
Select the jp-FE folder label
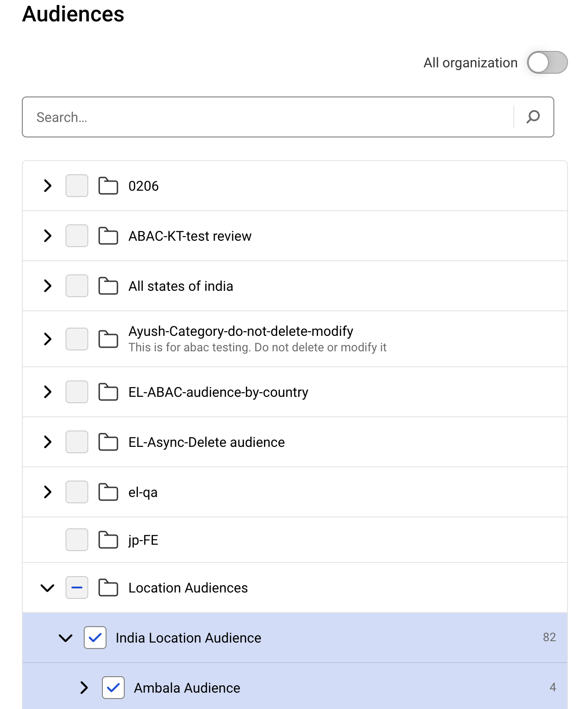point(143,540)
